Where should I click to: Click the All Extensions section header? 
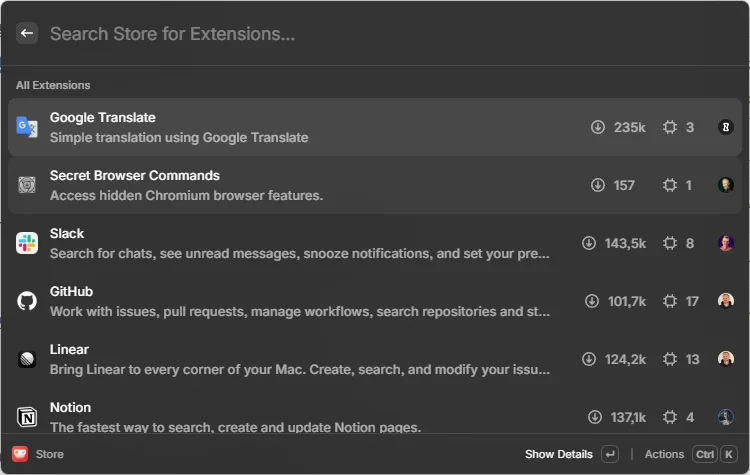(53, 85)
